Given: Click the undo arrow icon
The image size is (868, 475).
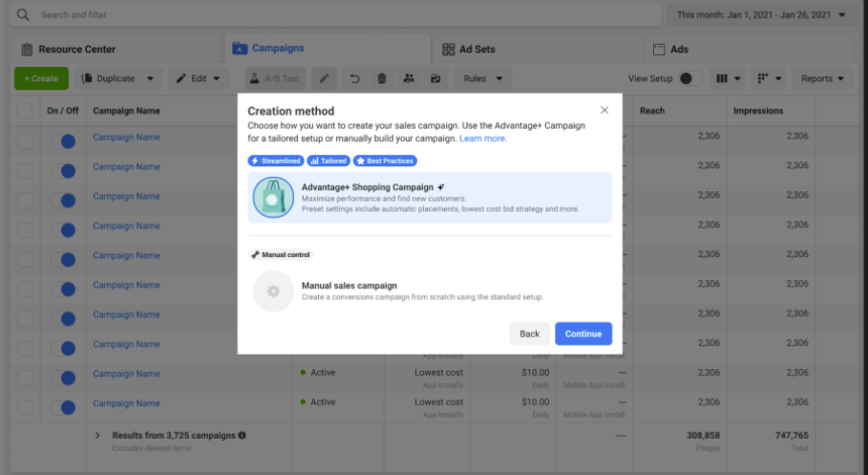Looking at the screenshot, I should (354, 78).
